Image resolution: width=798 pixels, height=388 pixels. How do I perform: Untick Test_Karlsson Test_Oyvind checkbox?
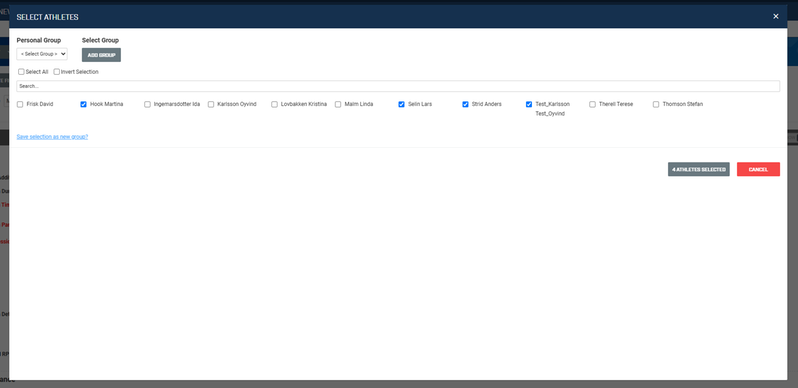tap(529, 104)
